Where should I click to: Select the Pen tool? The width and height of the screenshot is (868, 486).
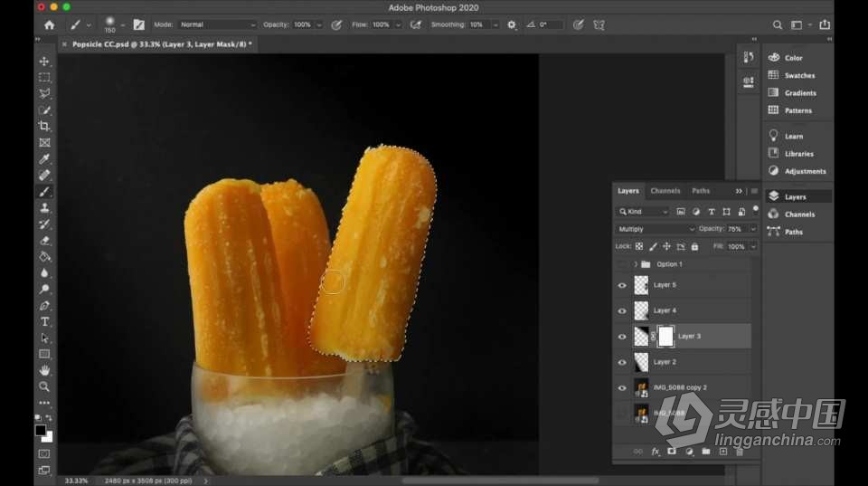point(44,306)
